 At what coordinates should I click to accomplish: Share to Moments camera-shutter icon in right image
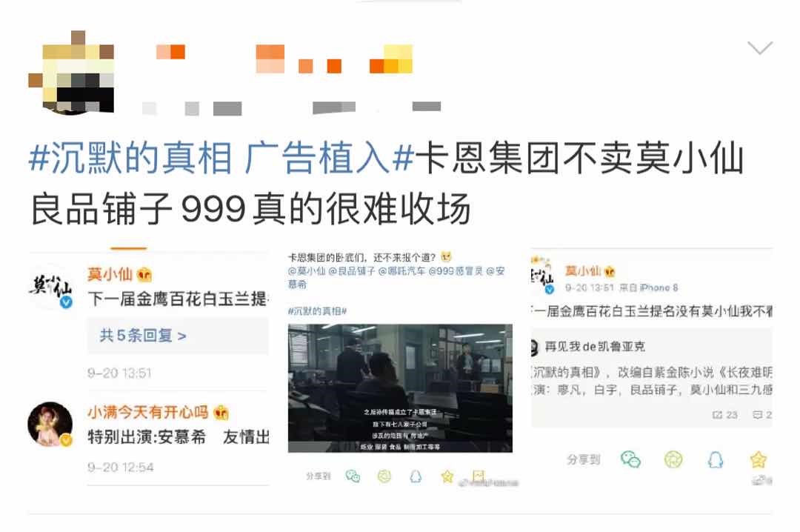click(673, 459)
